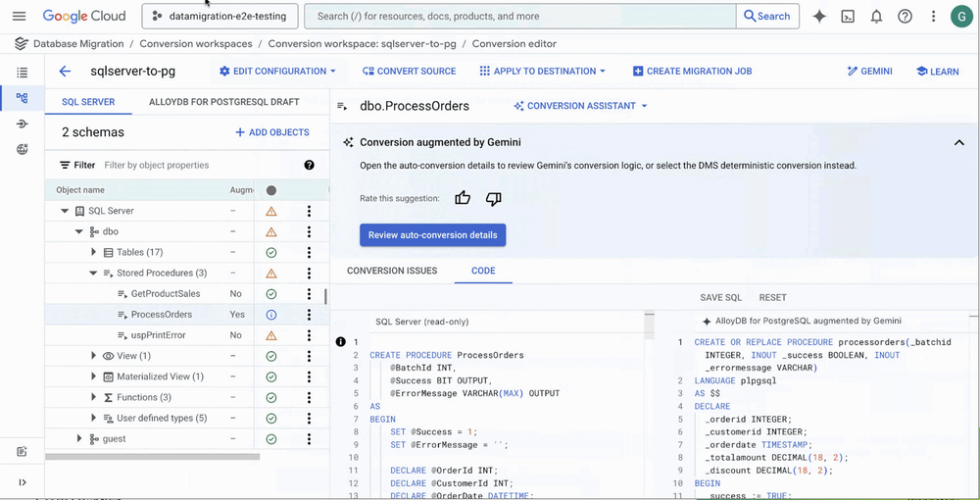Click the filter help question icon

[309, 165]
